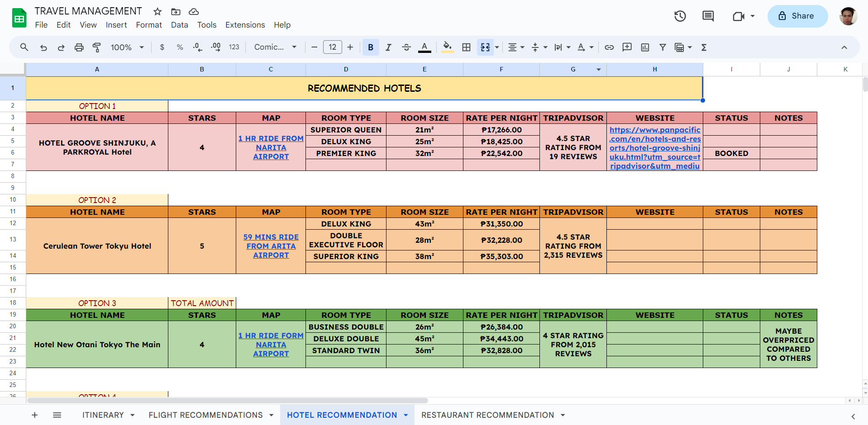Image resolution: width=868 pixels, height=425 pixels.
Task: Toggle merge cells button
Action: click(485, 47)
